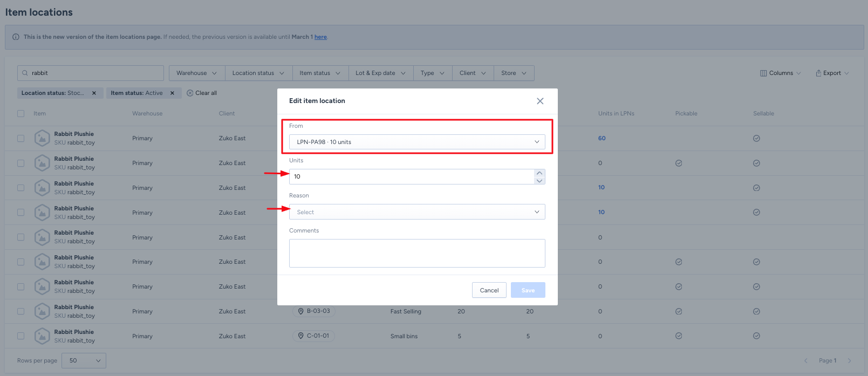Toggle the select-all checkbox in table header
The width and height of the screenshot is (868, 376).
[x=21, y=114]
